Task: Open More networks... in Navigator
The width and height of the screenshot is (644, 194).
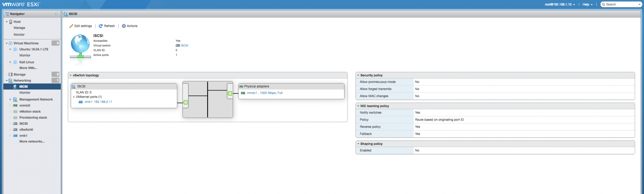Action: point(32,142)
